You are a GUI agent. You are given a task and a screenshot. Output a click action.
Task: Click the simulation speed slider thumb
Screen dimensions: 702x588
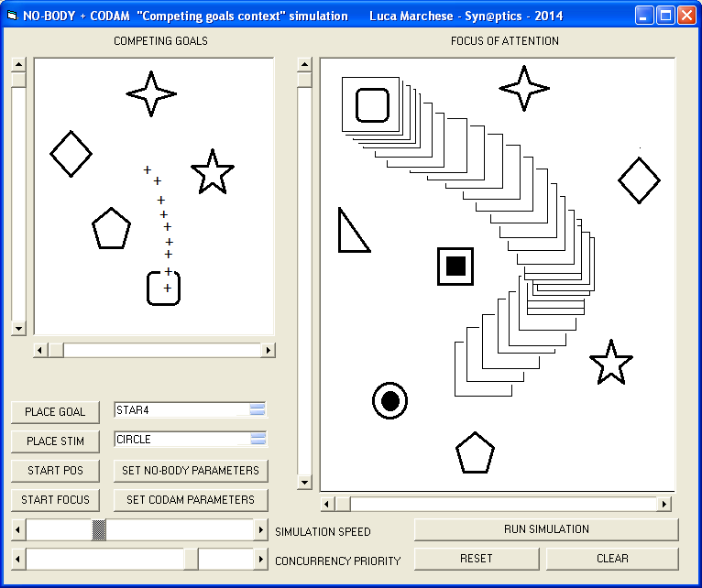click(x=99, y=530)
